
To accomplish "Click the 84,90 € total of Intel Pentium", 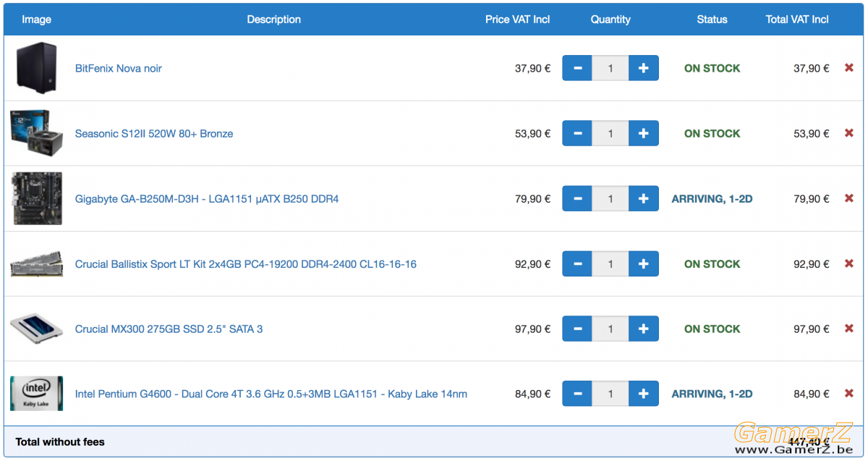I will coord(812,394).
